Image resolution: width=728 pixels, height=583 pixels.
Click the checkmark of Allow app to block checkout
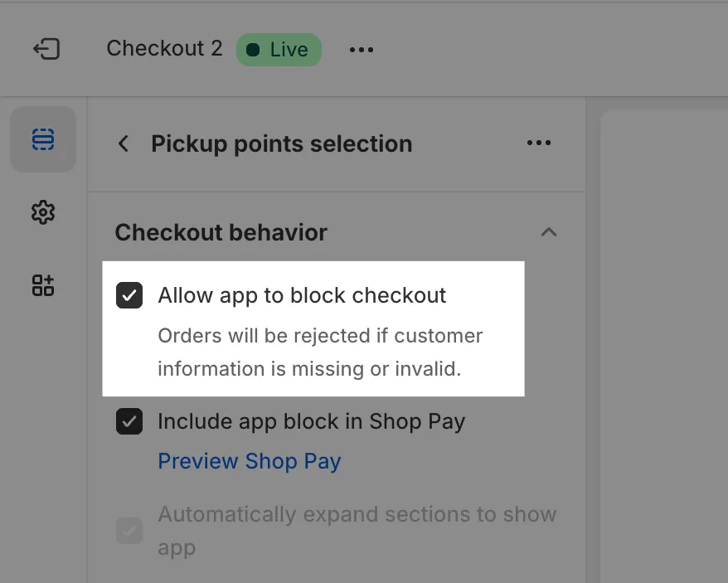click(x=129, y=295)
